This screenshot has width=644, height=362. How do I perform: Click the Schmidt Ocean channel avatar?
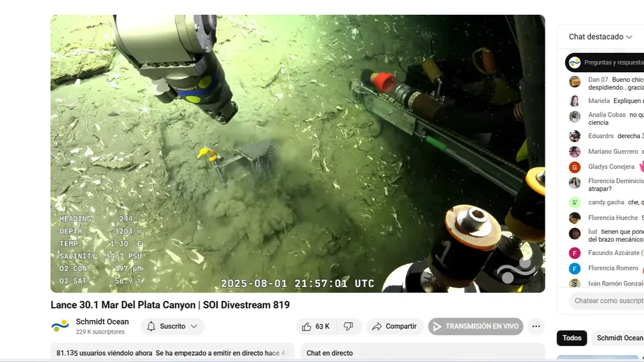pos(60,326)
